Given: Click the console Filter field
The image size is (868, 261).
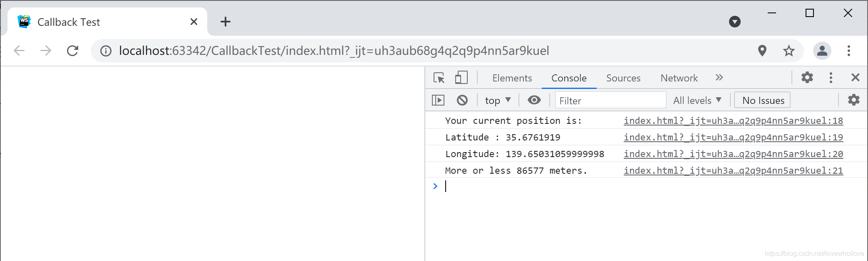Looking at the screenshot, I should 611,101.
